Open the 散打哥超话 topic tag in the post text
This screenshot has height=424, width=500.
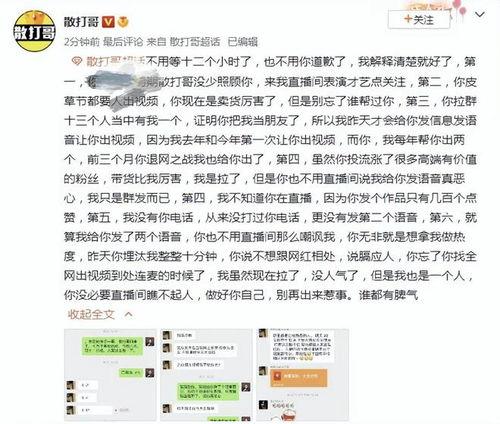click(115, 62)
